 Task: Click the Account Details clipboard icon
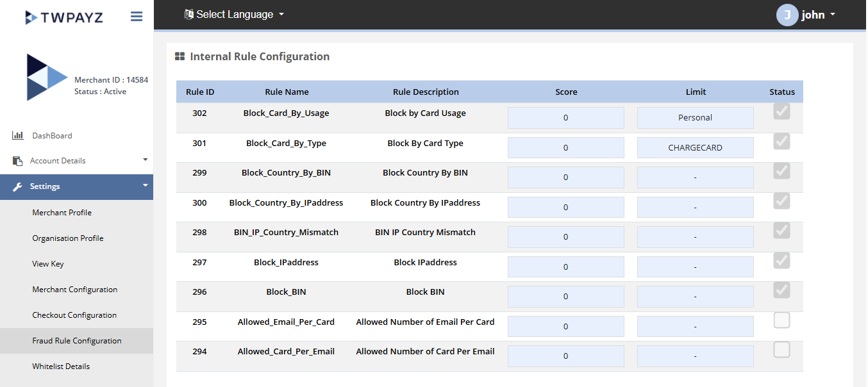pos(17,161)
